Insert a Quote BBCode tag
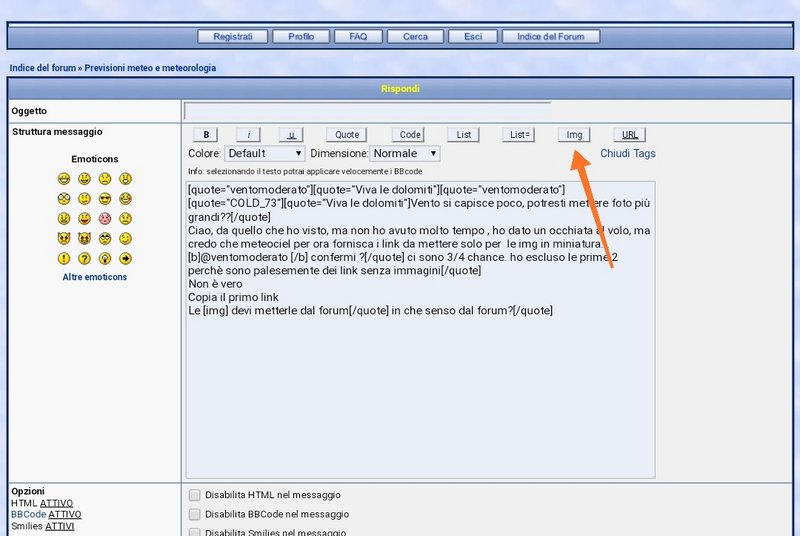Screen dimensions: 800x536 (x=347, y=135)
